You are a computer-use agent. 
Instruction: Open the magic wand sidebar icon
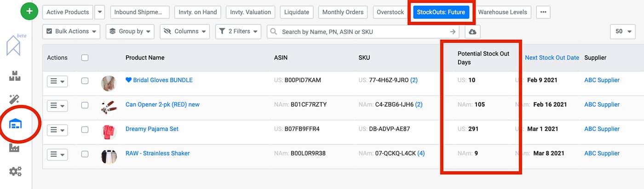(x=15, y=99)
